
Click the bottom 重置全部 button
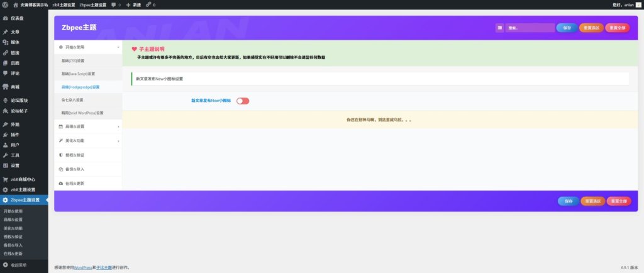(617, 201)
